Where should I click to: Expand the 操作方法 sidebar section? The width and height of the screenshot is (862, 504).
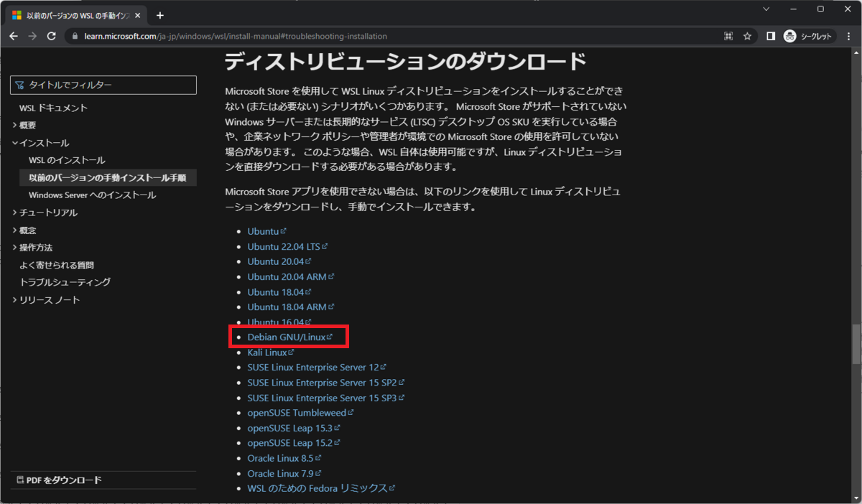pos(32,248)
